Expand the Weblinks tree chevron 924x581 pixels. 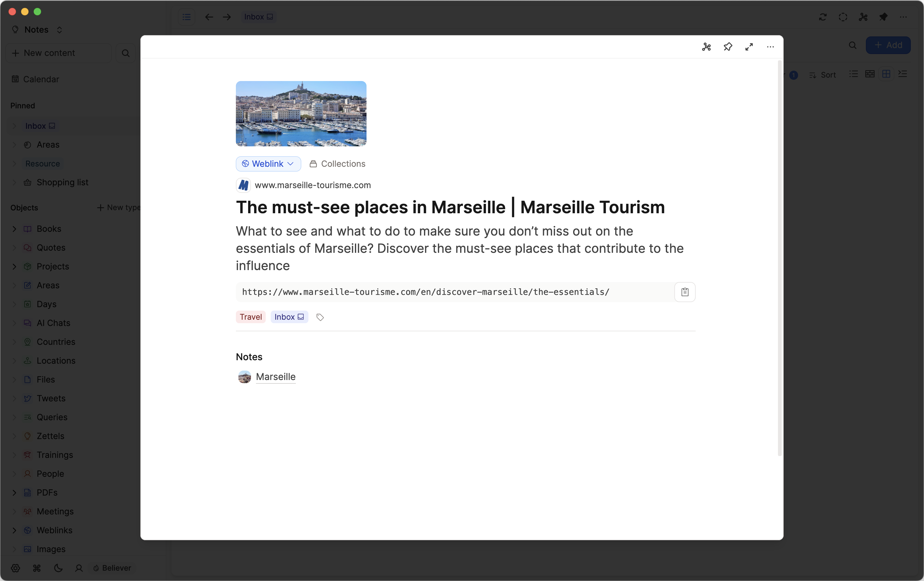tap(14, 530)
